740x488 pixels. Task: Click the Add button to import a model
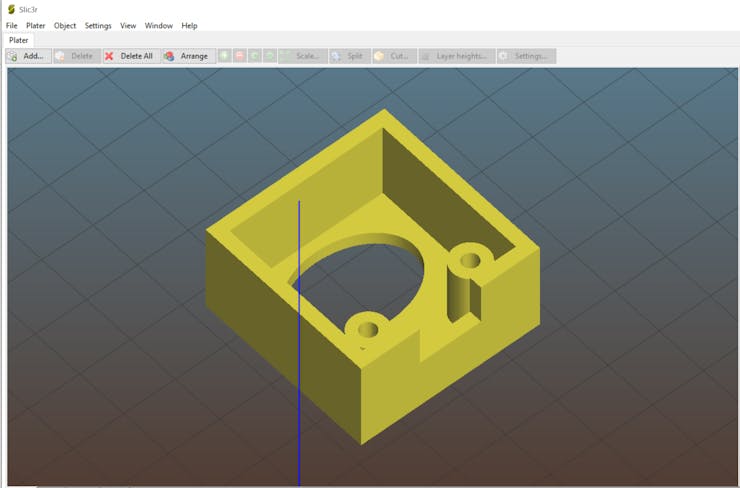[27, 56]
